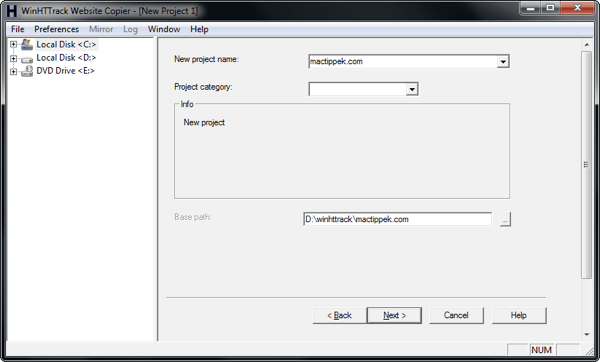Viewport: 600px width, 362px height.
Task: Open the Preferences menu
Action: coord(57,29)
